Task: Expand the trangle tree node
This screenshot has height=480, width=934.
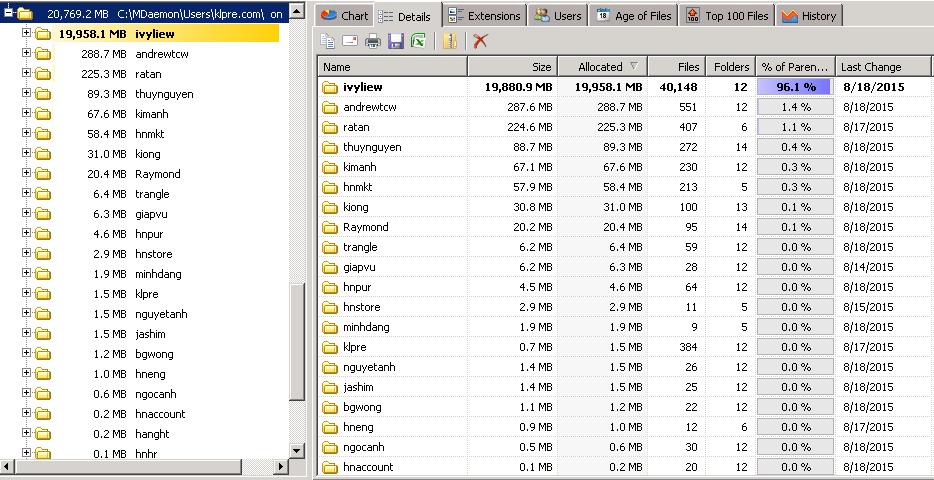Action: tap(26, 193)
